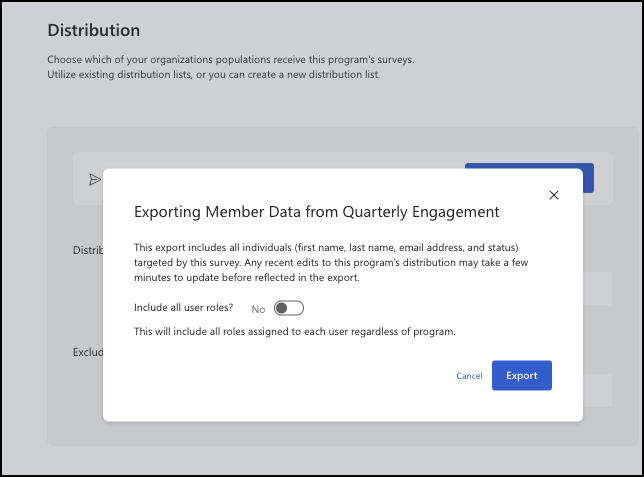This screenshot has width=644, height=477.
Task: Click the blue Export button
Action: [x=522, y=376]
